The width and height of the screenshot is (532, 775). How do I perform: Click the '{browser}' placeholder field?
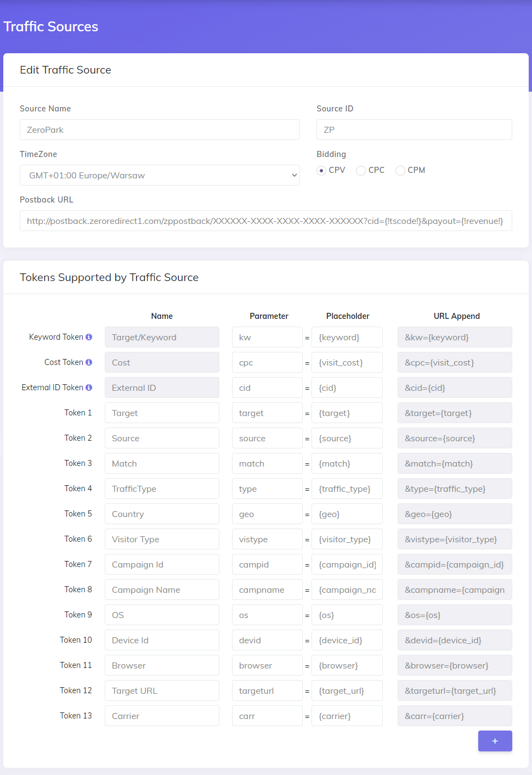pos(347,665)
